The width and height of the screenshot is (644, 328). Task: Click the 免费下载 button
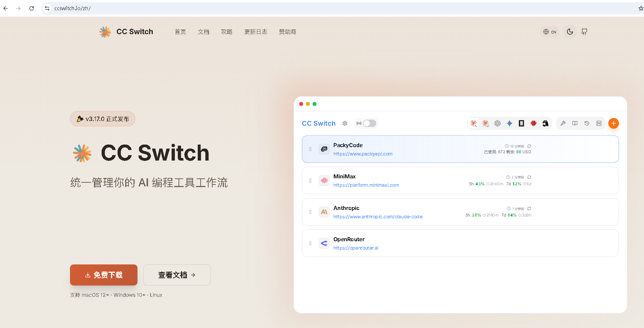pos(104,275)
